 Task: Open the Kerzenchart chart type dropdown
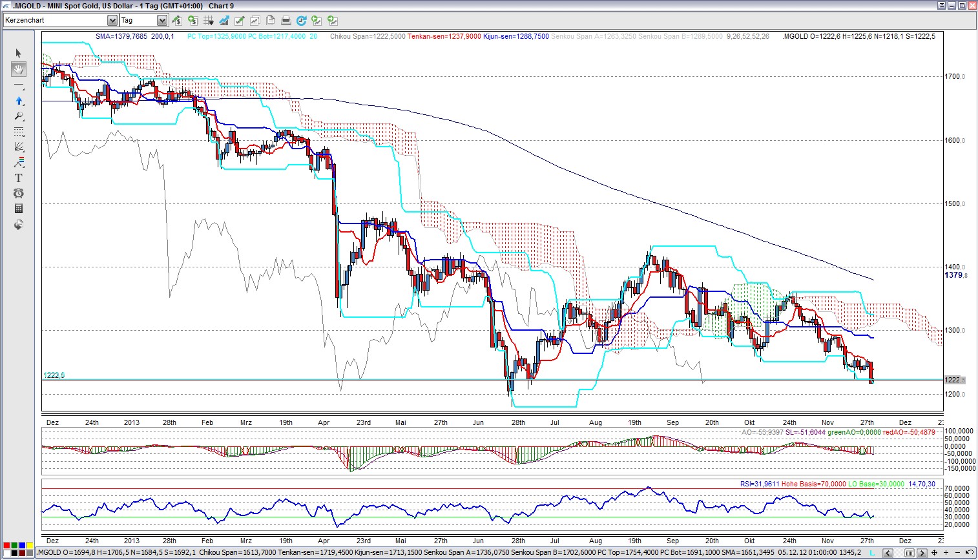point(112,21)
